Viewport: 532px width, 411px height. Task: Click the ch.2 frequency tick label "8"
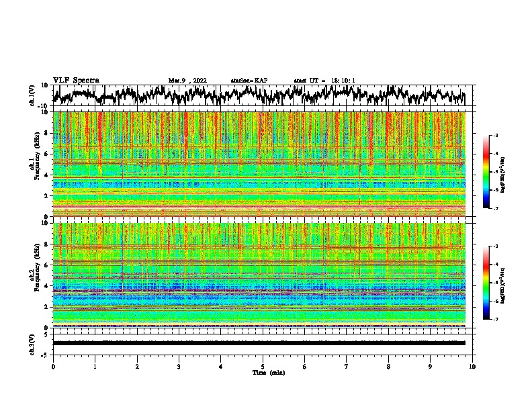pos(47,244)
